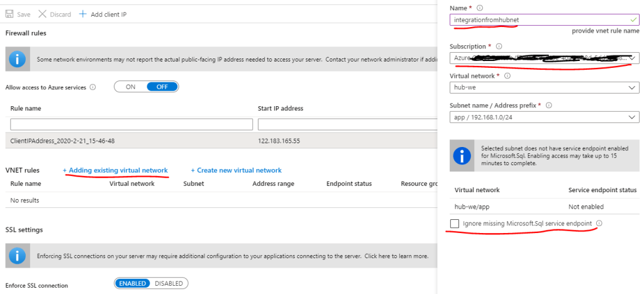644x294 pixels.
Task: Click the Save disk icon
Action: [11, 14]
